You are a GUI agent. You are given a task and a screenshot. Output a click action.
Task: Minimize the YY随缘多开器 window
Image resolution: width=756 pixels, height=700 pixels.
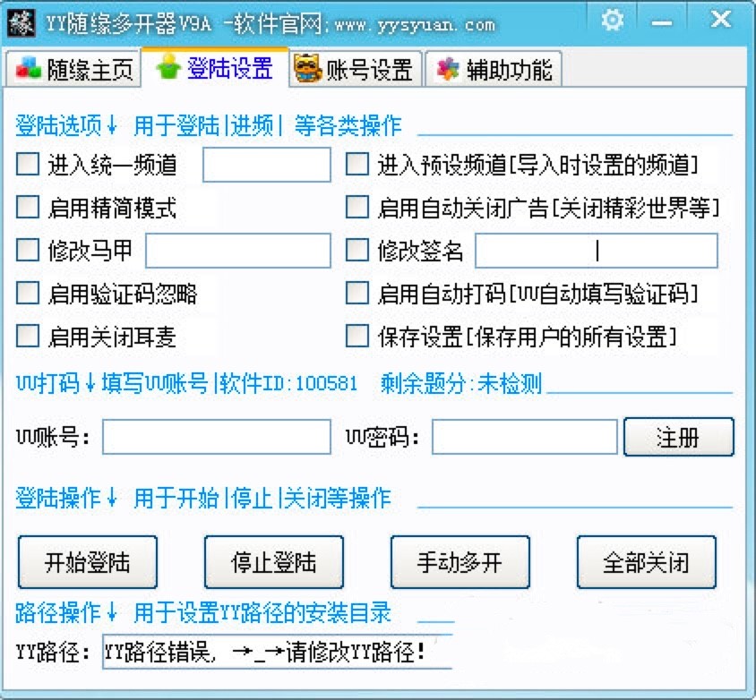[x=662, y=22]
